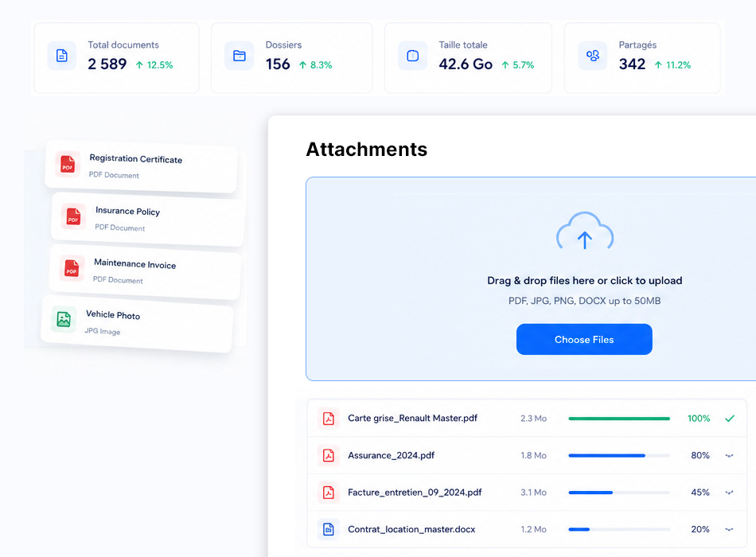Click the 8.3% growth indicator
Image resolution: width=756 pixels, height=557 pixels.
(316, 65)
